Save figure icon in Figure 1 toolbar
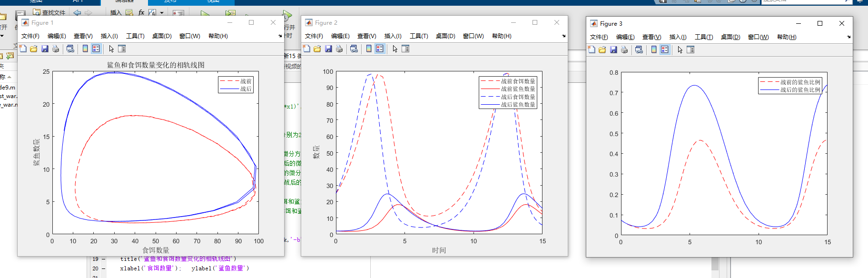Screen dimensions: 868x278 45,49
